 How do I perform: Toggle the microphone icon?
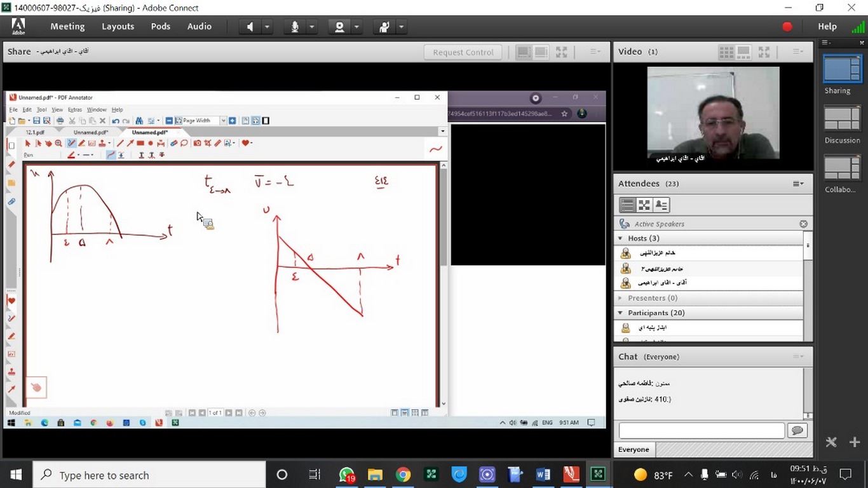(295, 27)
